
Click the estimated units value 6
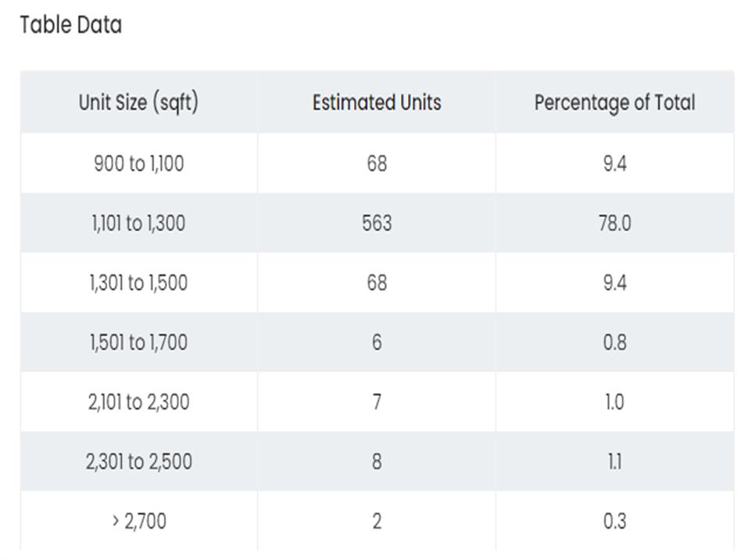pos(376,342)
